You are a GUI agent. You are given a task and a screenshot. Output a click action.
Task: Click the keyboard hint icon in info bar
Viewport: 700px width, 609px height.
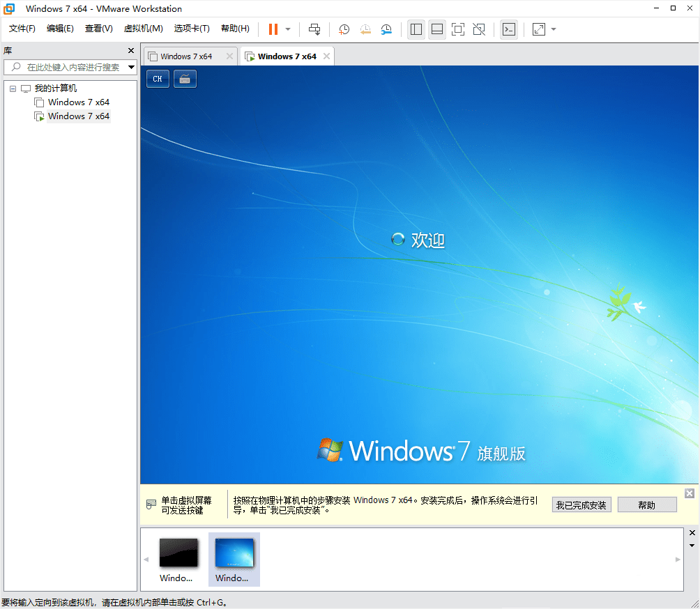151,504
